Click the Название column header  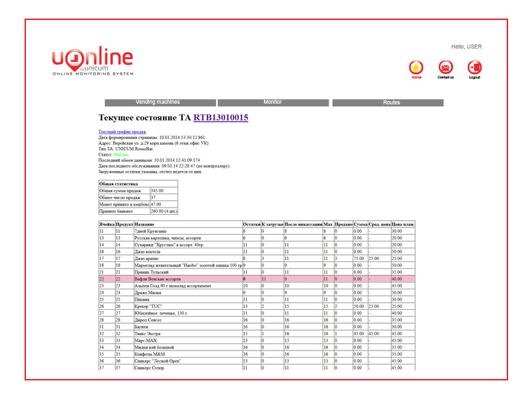pyautogui.click(x=145, y=225)
